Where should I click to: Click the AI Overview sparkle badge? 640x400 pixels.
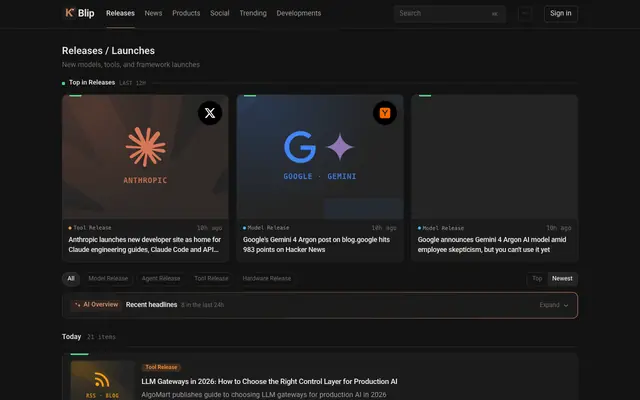coord(96,305)
